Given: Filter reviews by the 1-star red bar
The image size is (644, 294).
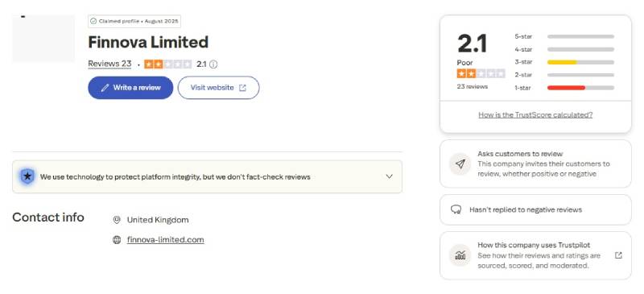Looking at the screenshot, I should tap(580, 88).
